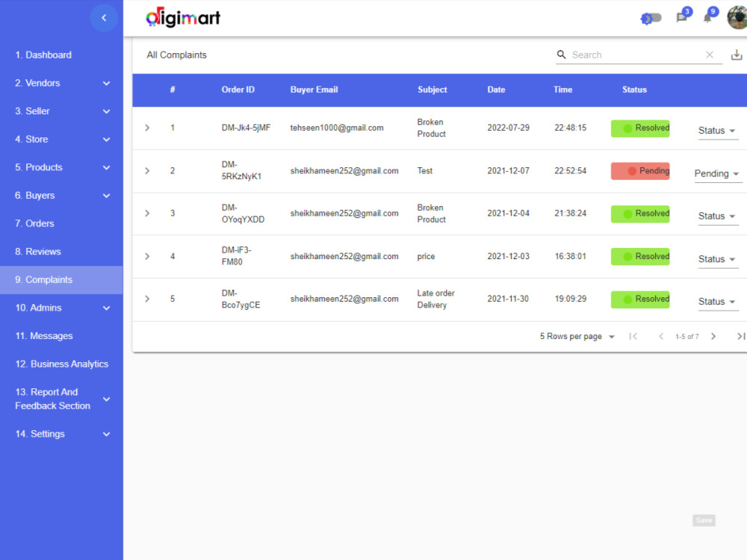Expand the Store menu
Viewport: 747px width, 560px height.
(61, 139)
